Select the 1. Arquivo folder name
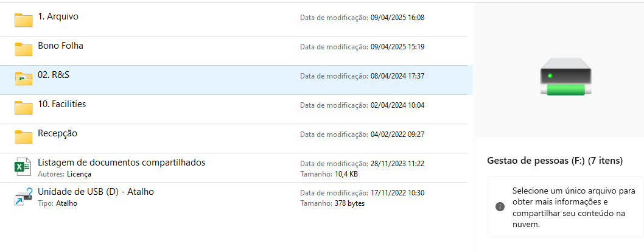The image size is (644, 252). coord(58,16)
